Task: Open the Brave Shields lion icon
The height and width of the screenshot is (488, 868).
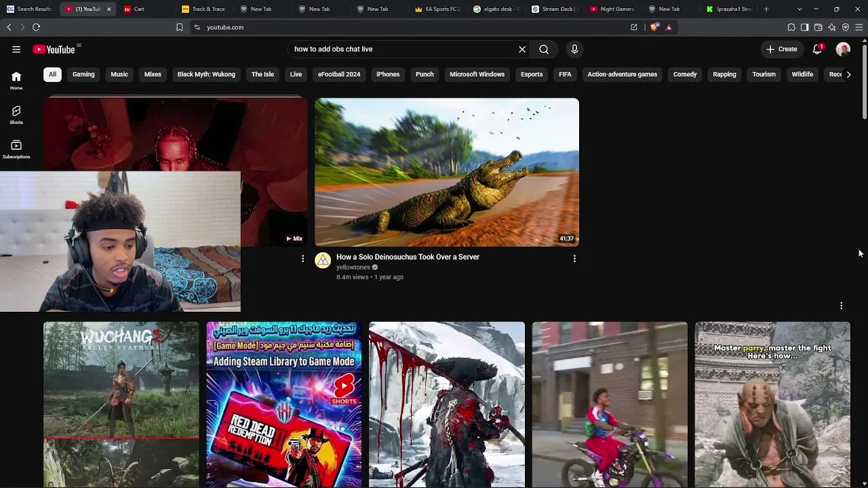Action: pos(654,27)
